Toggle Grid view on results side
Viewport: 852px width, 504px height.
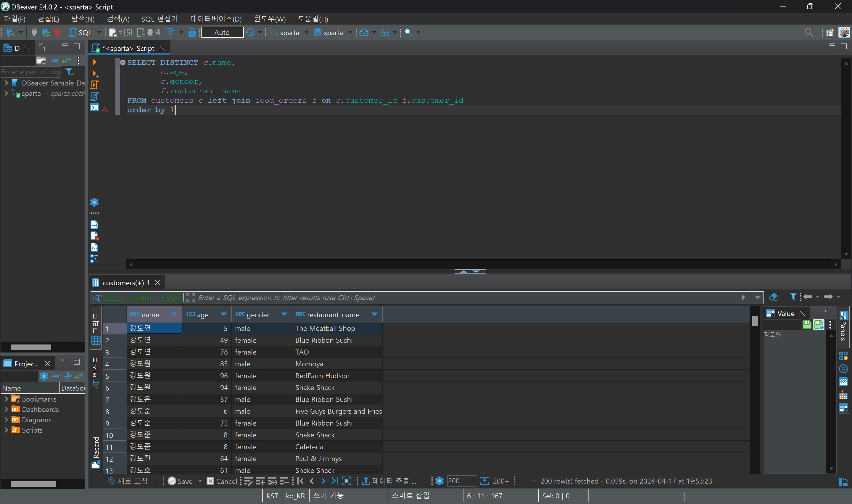tap(96, 329)
